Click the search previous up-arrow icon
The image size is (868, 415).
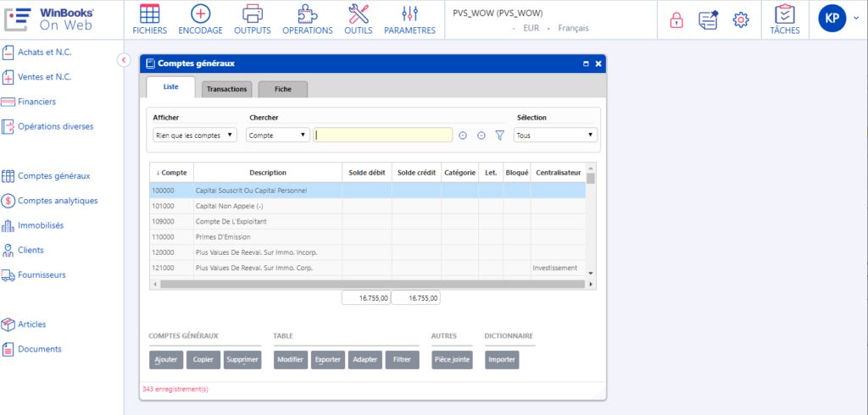[x=463, y=135]
